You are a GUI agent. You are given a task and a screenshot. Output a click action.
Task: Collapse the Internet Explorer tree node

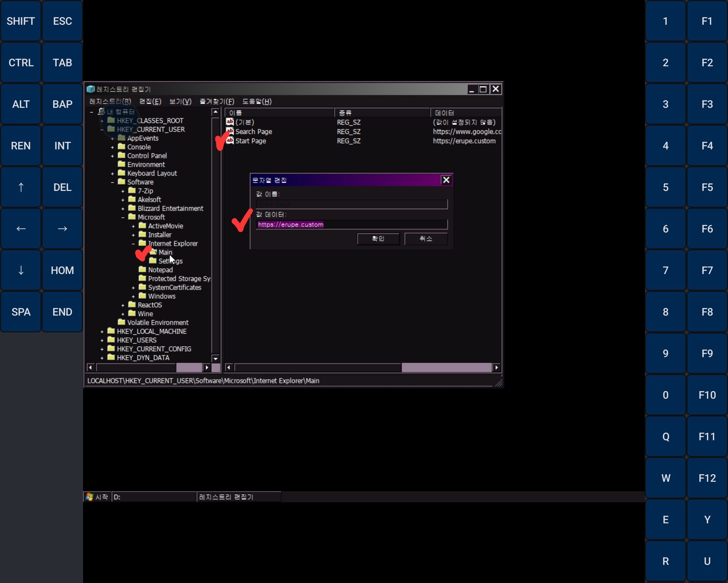tap(133, 244)
